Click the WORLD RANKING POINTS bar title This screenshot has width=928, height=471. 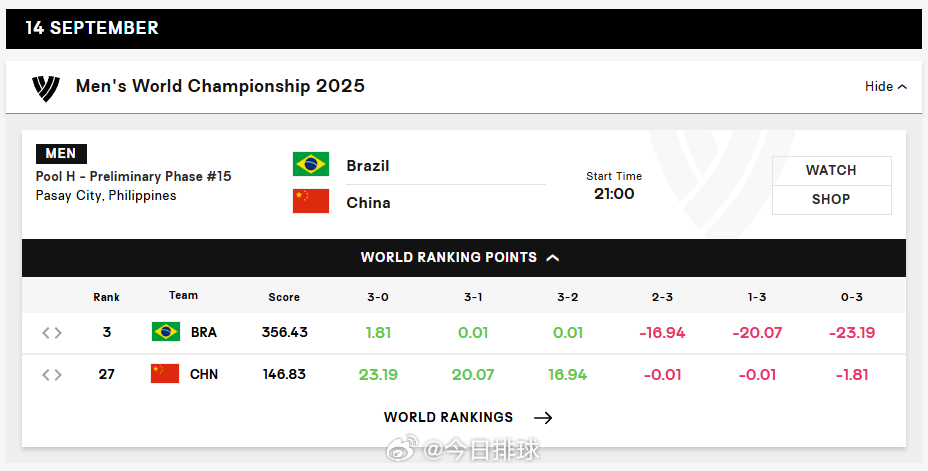[449, 257]
